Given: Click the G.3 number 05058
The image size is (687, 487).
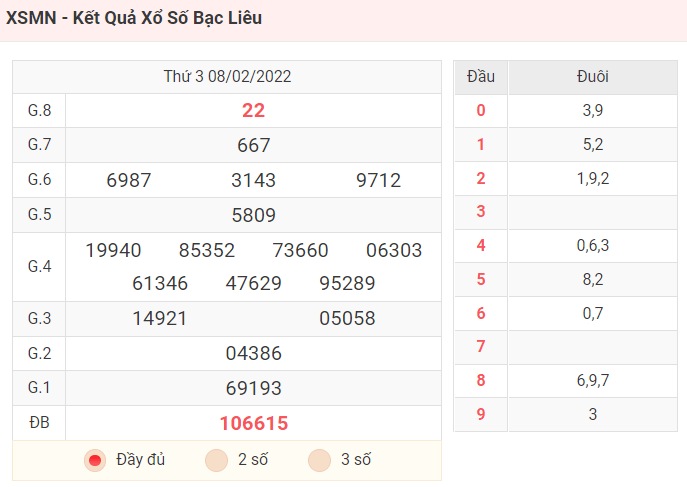Looking at the screenshot, I should [347, 318].
